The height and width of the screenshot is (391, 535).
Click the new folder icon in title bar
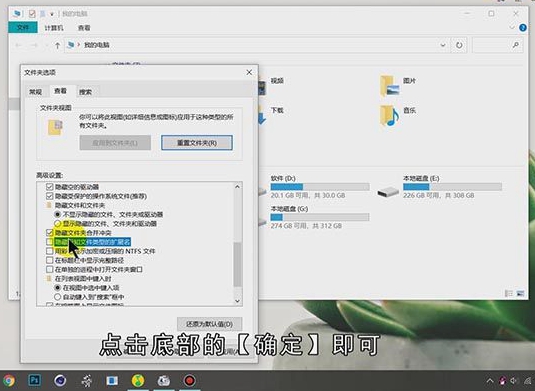click(43, 14)
